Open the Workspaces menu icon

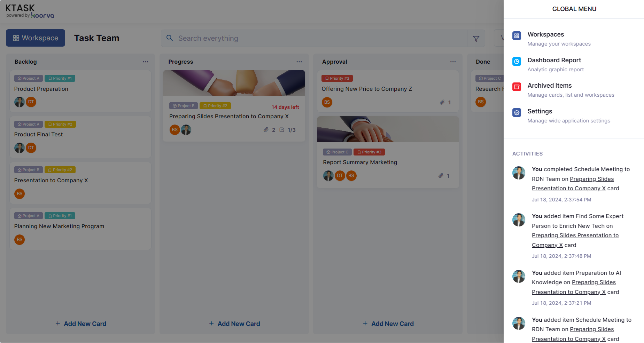click(517, 35)
